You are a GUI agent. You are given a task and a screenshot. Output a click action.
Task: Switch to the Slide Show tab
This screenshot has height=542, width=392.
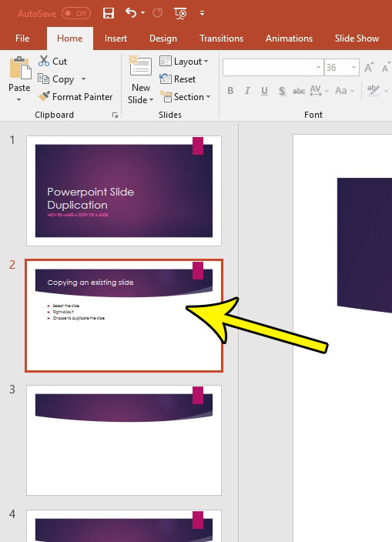tap(357, 38)
